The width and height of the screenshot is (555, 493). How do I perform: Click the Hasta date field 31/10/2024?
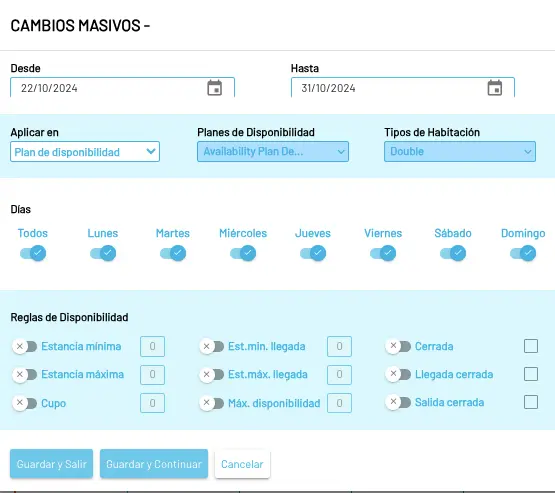(x=403, y=87)
